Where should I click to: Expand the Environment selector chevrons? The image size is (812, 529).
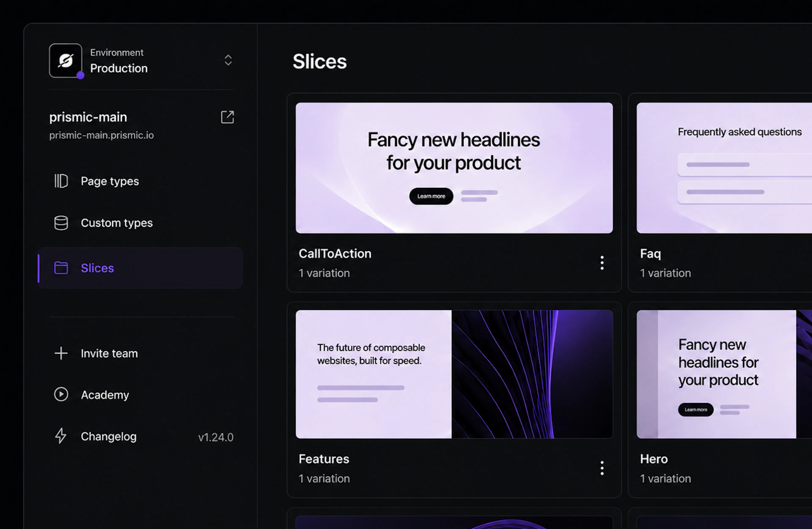tap(228, 60)
